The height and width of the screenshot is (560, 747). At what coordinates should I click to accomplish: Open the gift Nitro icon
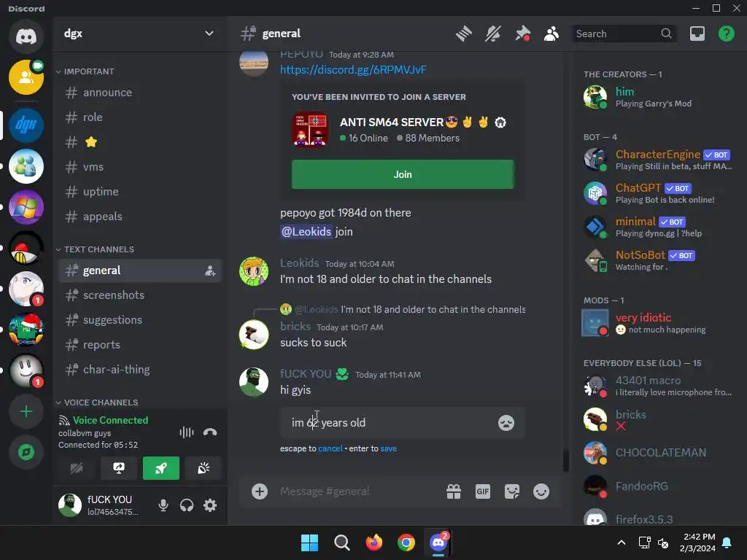[454, 491]
